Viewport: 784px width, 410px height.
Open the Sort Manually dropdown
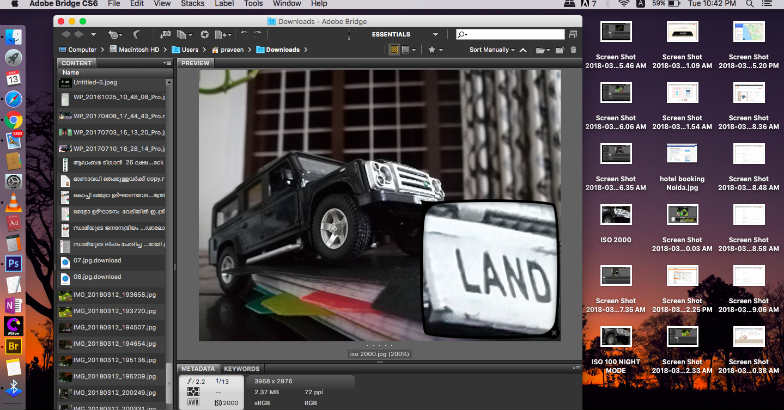tap(492, 50)
